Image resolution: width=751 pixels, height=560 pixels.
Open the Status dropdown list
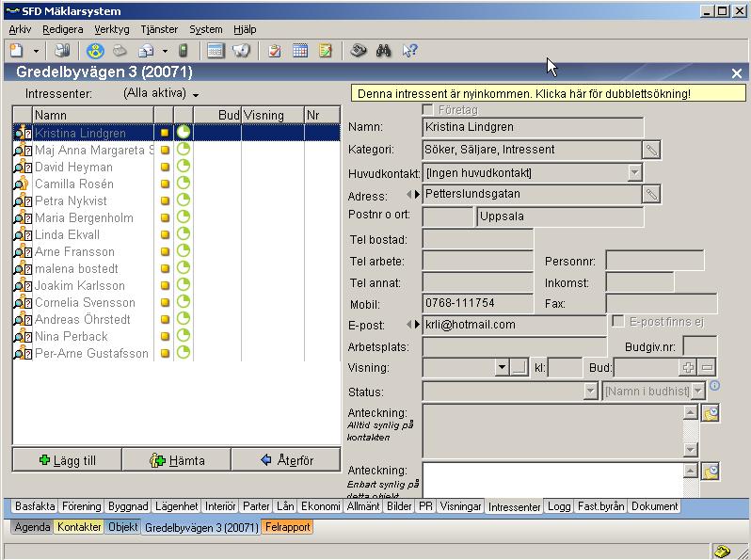[590, 391]
